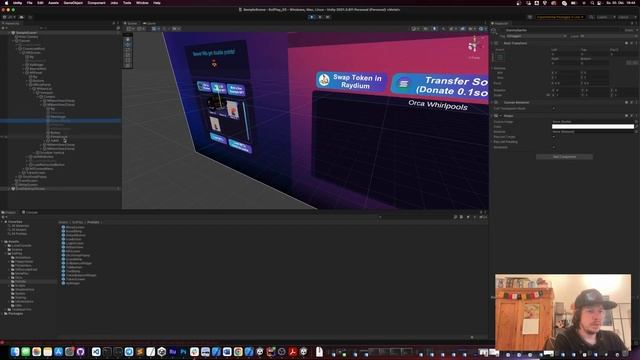The width and height of the screenshot is (640, 360).
Task: Select the SampleScene root in the Hierarchy
Action: point(27,33)
